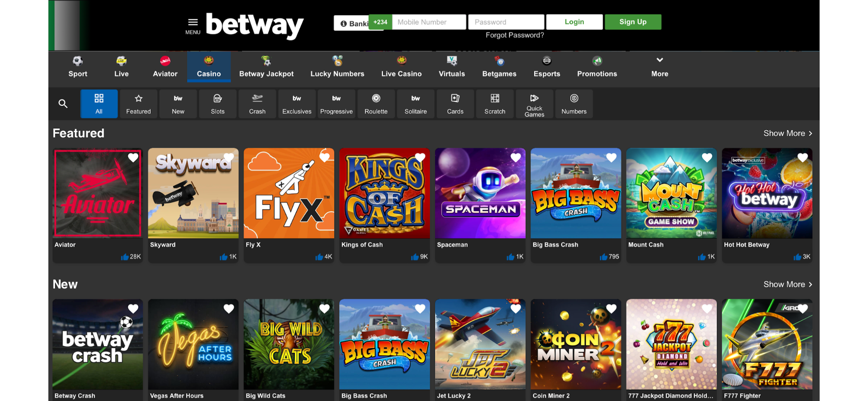Expand Show More in New section

point(787,284)
